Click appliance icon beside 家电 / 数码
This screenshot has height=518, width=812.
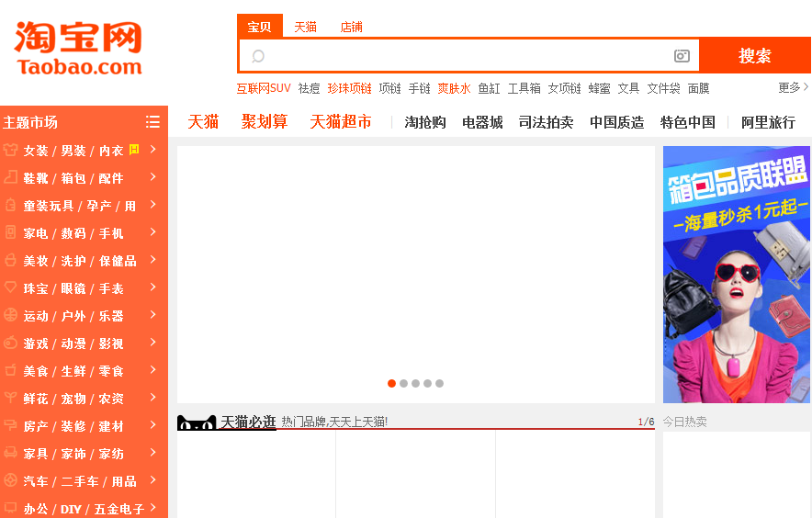10,232
